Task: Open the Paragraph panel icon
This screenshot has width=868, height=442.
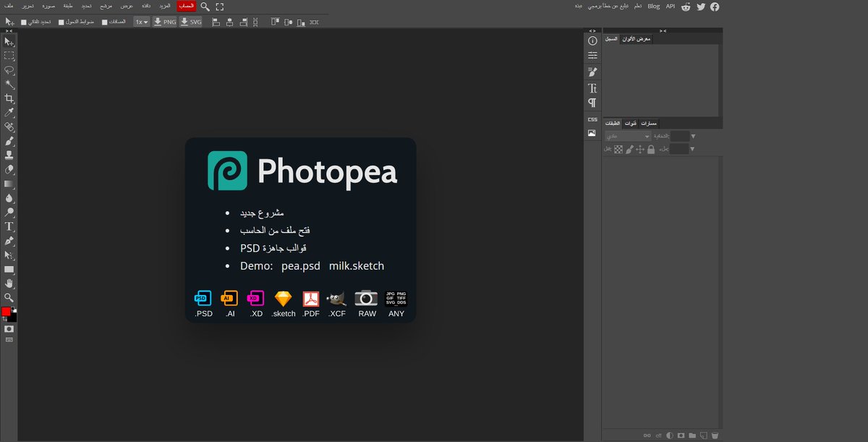Action: [x=592, y=102]
